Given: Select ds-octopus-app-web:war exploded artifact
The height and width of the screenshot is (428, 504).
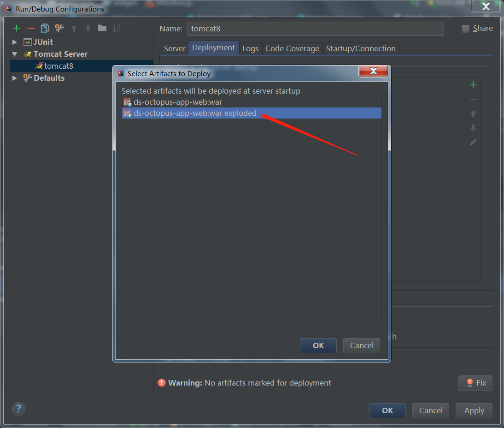Looking at the screenshot, I should click(252, 113).
